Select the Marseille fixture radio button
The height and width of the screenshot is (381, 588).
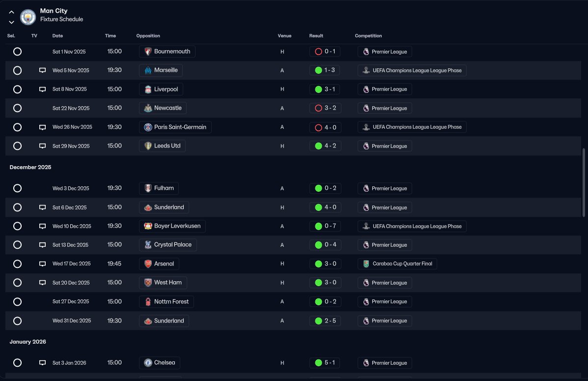(17, 70)
